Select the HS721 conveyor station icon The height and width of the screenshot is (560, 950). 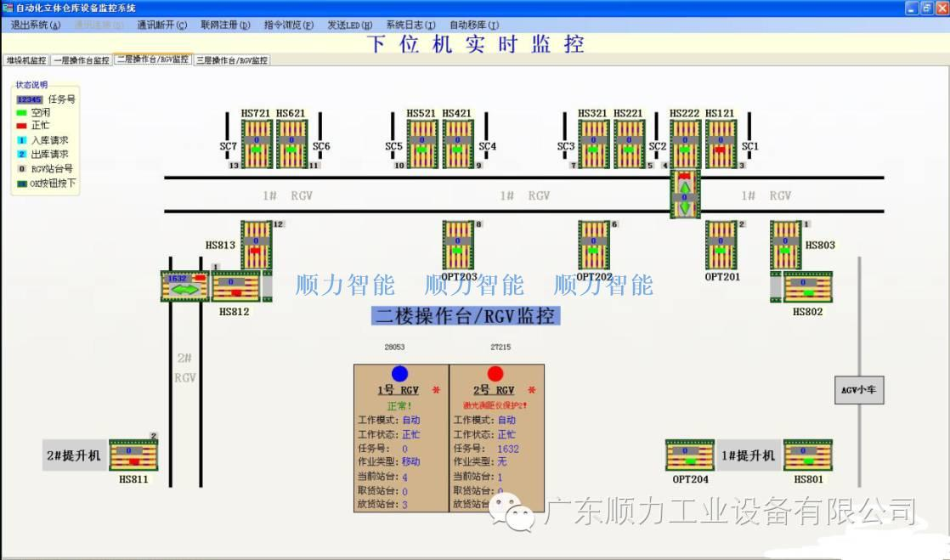point(257,144)
